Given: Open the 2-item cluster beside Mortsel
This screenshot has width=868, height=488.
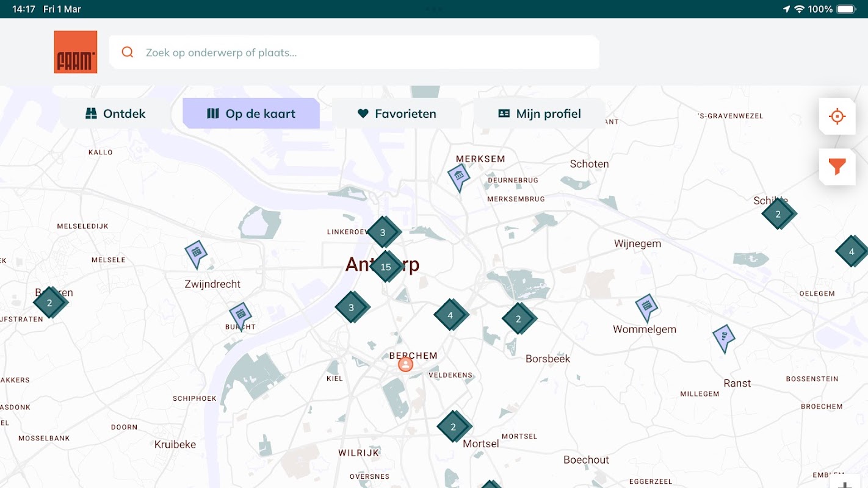Looking at the screenshot, I should point(454,427).
